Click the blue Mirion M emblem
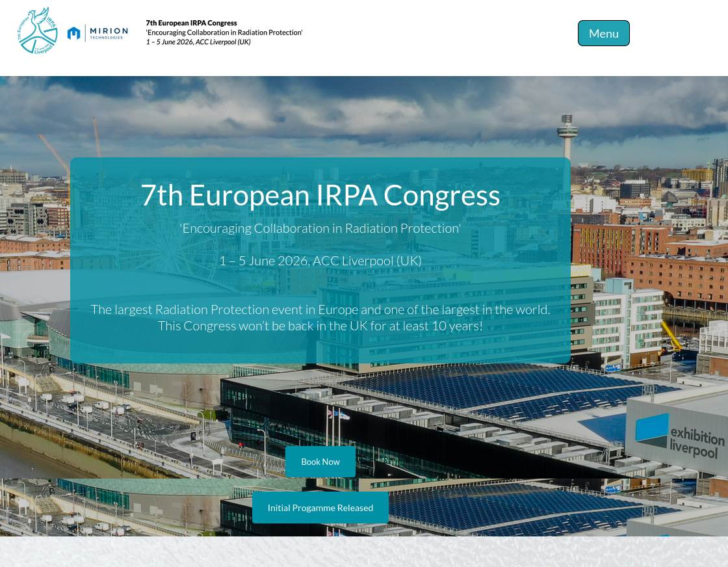Image resolution: width=728 pixels, height=567 pixels. click(73, 33)
